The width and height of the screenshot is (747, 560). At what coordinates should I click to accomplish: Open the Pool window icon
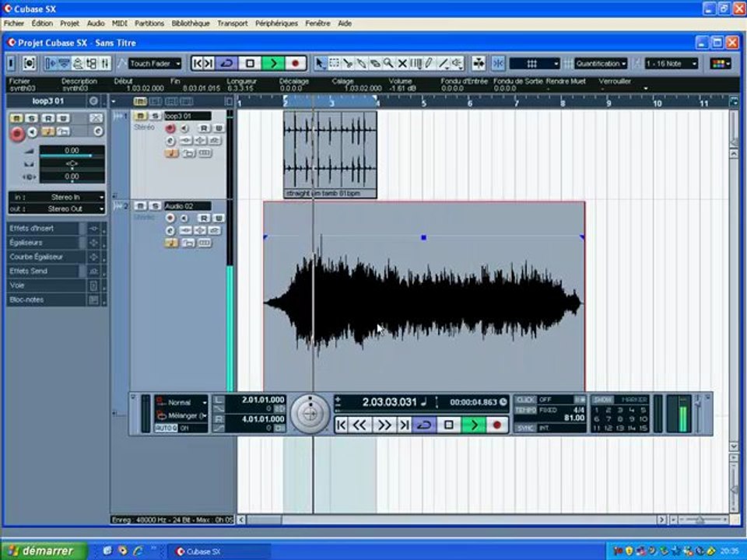[91, 63]
